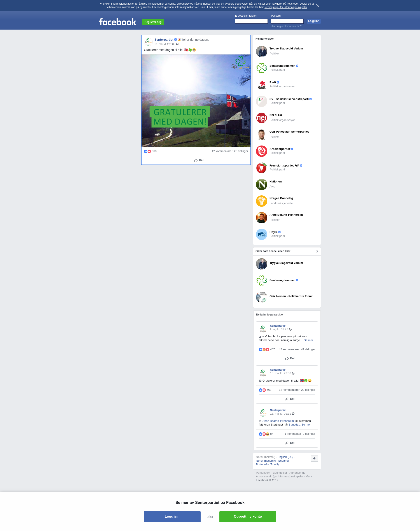Click the Norges Bondelag logo

(x=261, y=201)
